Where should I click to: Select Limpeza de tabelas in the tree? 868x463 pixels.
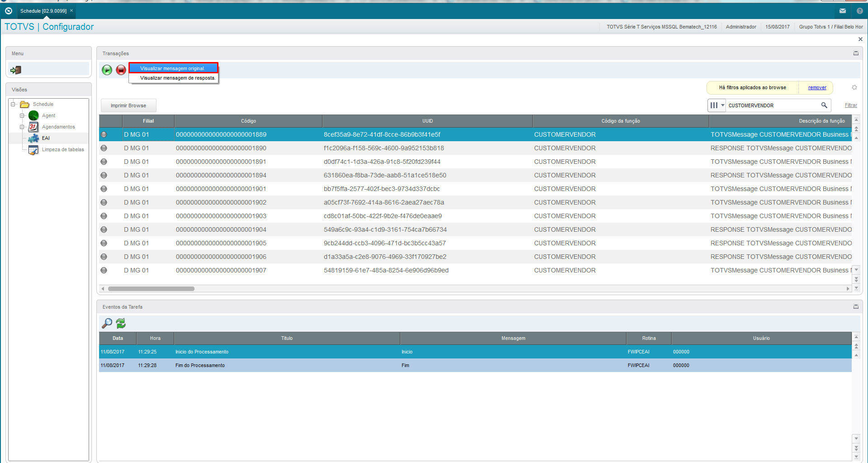[63, 149]
